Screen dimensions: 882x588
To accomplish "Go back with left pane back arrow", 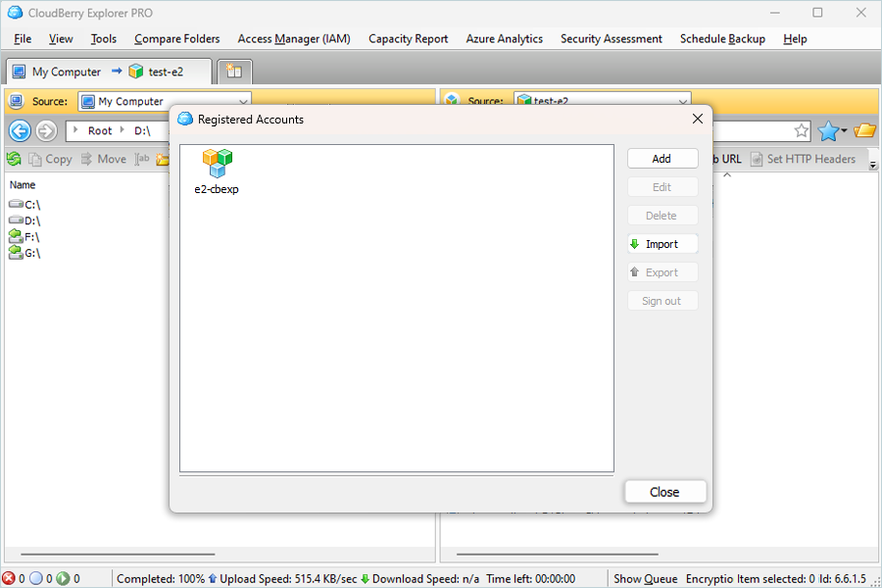I will [20, 130].
